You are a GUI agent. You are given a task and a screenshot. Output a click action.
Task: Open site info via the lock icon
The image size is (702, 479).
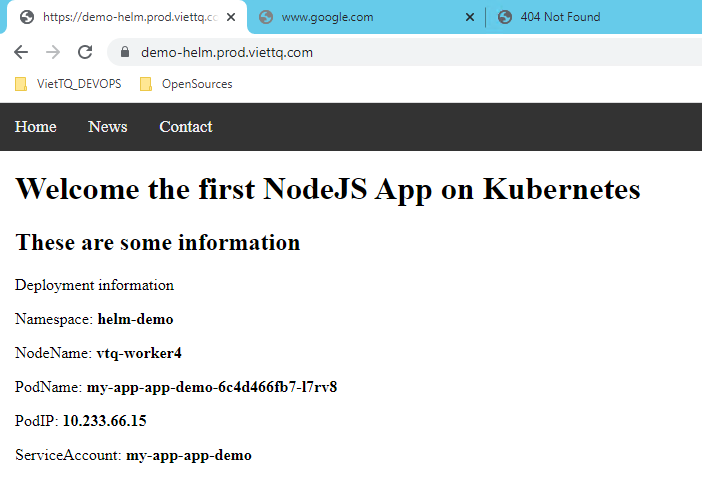pyautogui.click(x=125, y=52)
